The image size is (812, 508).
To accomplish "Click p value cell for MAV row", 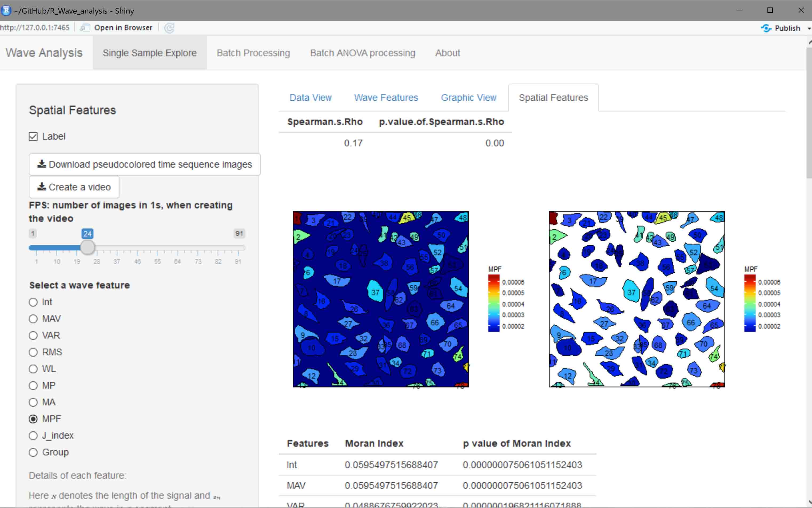I will 522,486.
